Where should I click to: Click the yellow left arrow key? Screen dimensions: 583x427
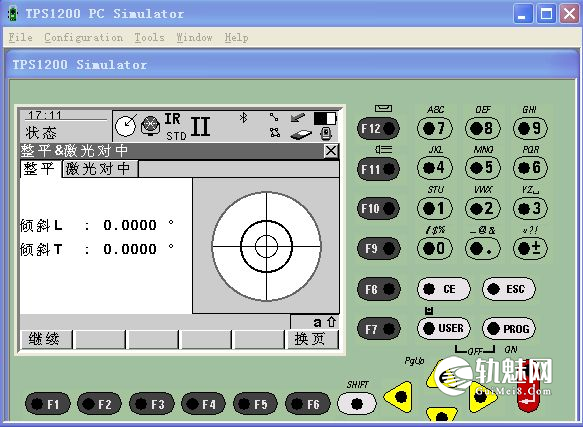399,397
